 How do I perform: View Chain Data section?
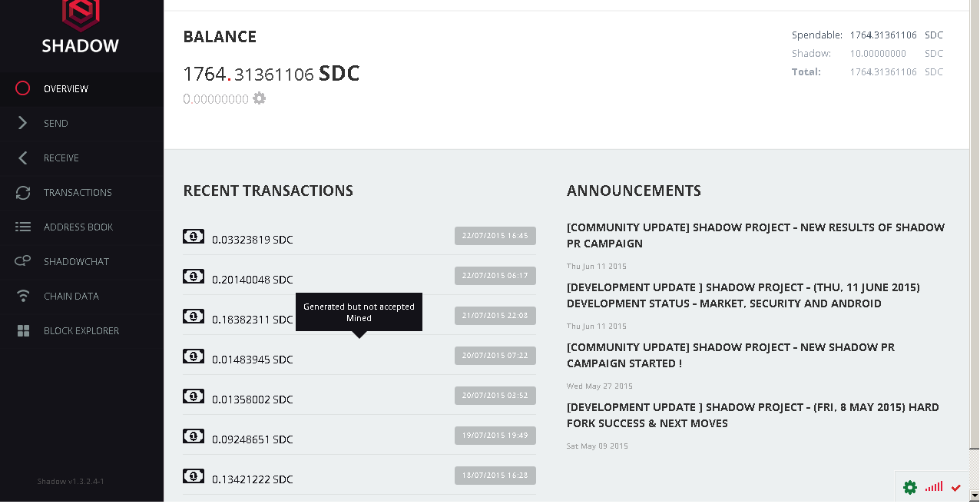81,296
